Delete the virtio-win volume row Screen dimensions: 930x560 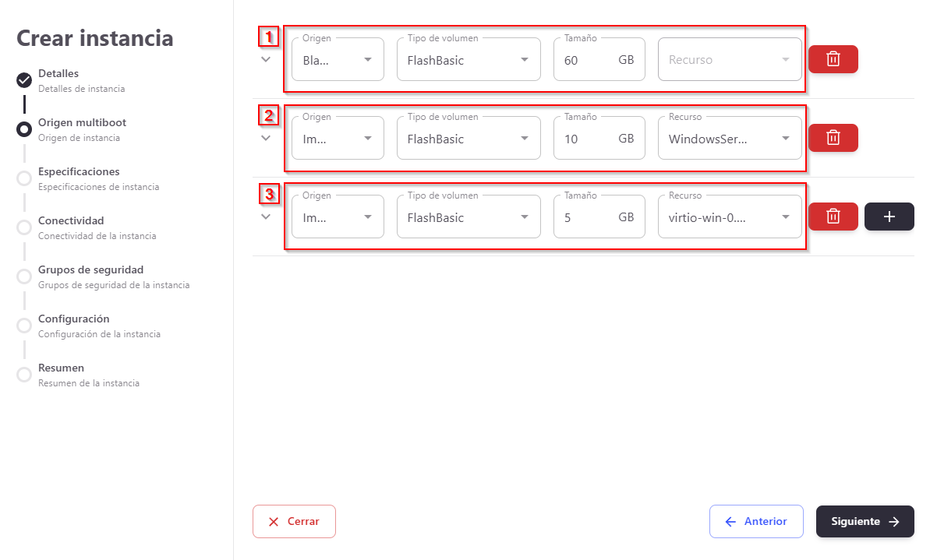tap(833, 217)
